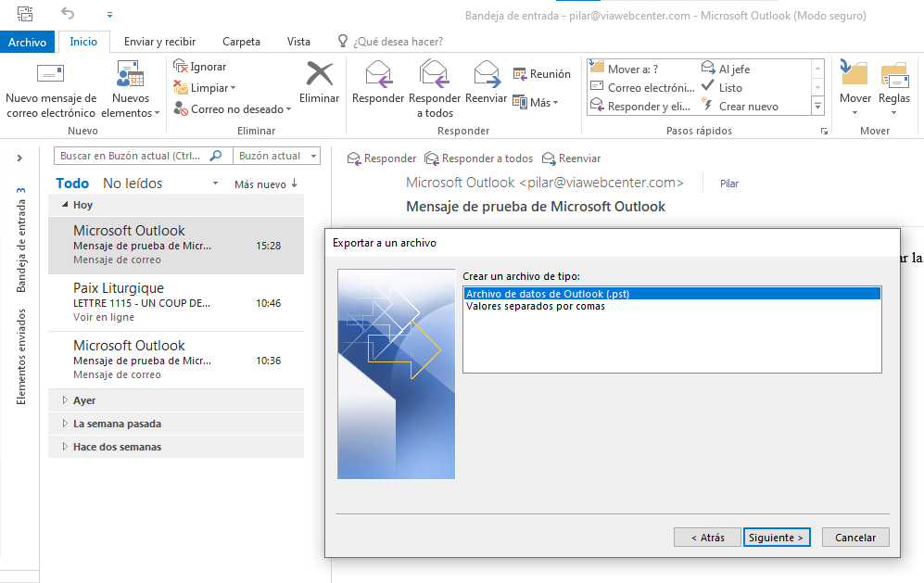Click the Eliminar X icon
The width and height of the screenshot is (924, 583).
click(320, 74)
